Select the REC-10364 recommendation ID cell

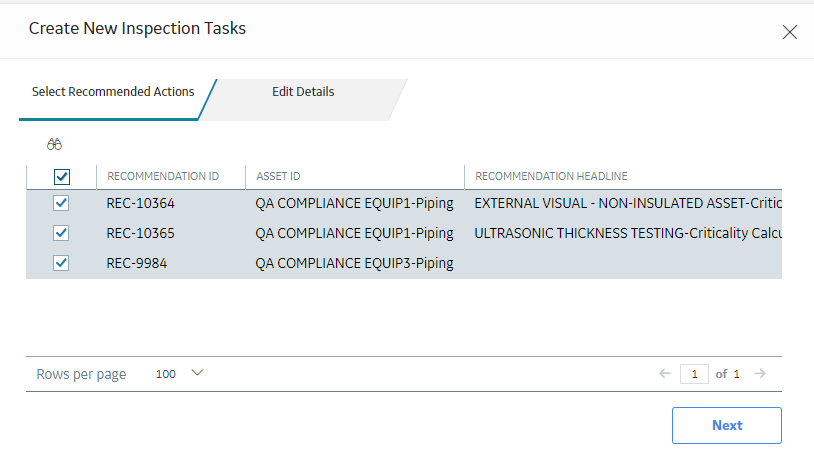[140, 204]
